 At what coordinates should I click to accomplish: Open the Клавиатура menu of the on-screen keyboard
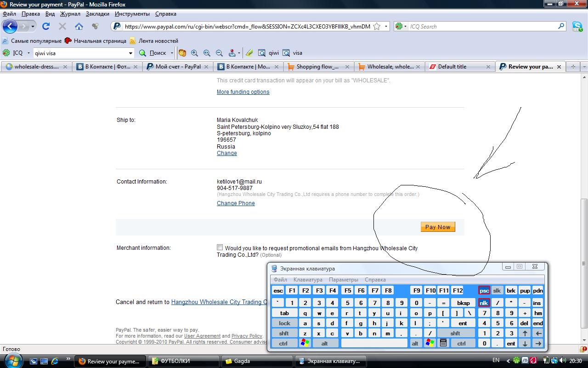[308, 280]
